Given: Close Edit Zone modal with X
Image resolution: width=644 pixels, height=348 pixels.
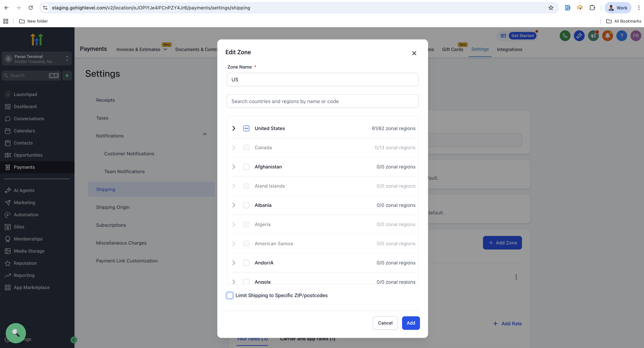Looking at the screenshot, I should (x=414, y=53).
